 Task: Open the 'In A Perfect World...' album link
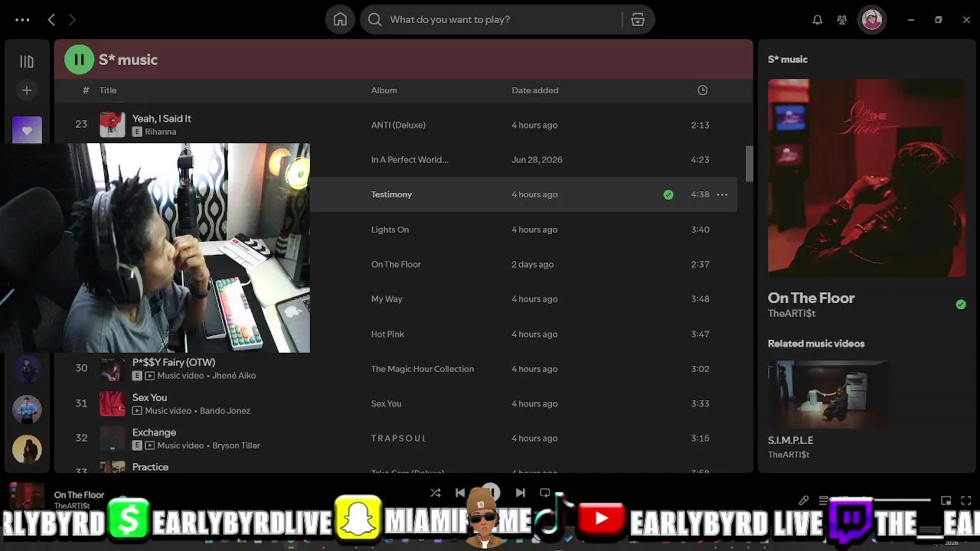click(x=410, y=160)
